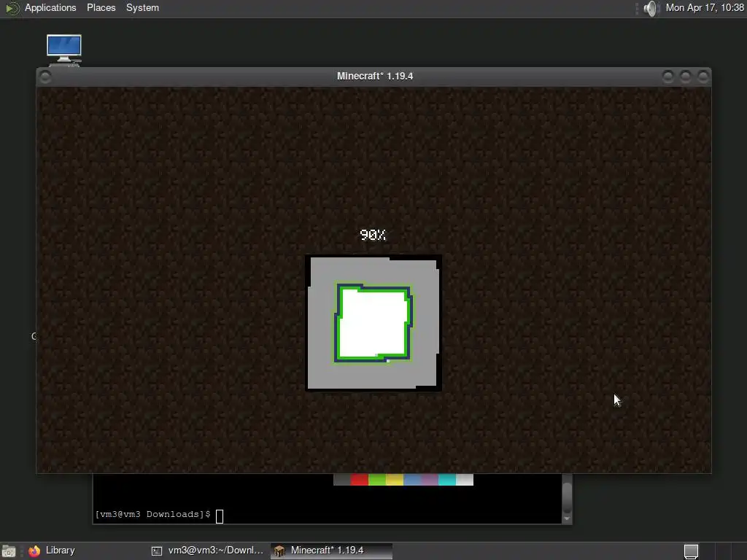Click the date and time clock
747x560 pixels.
pos(705,8)
